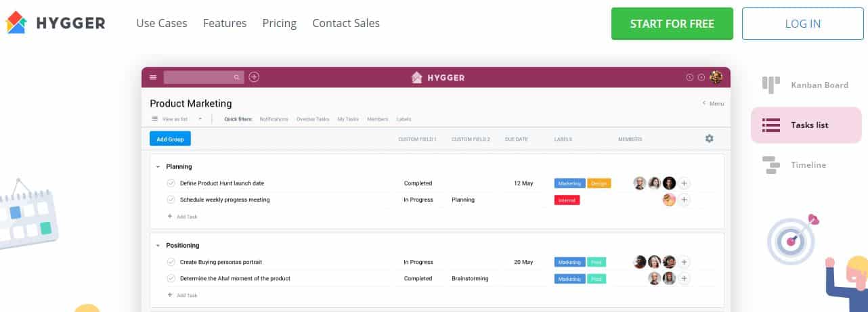Click START FOR FREE button

672,24
